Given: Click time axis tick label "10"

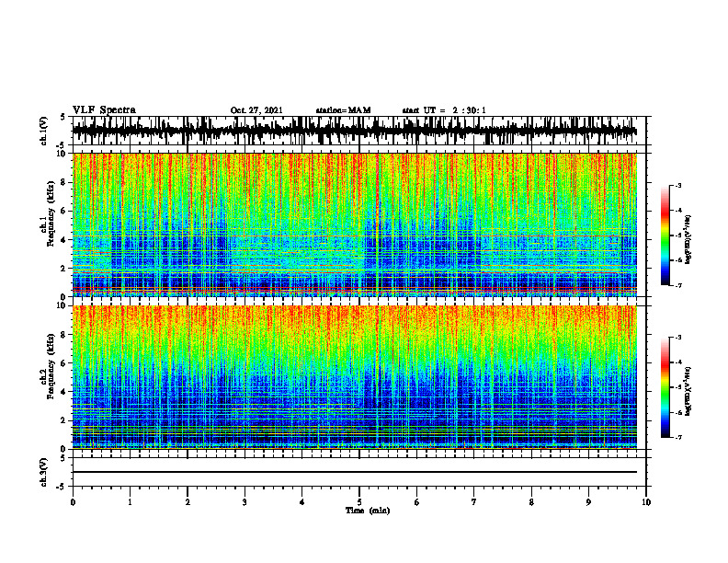Looking at the screenshot, I should (646, 502).
